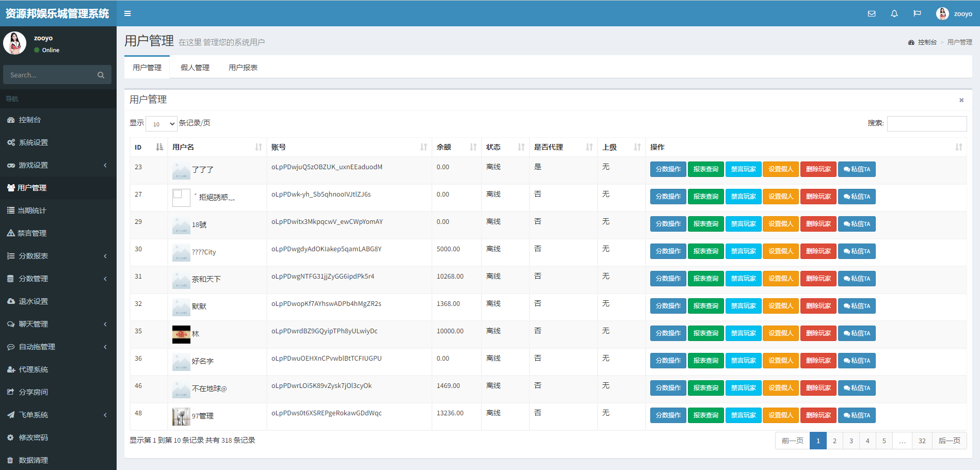Expand the 聊天管理 sidebar menu
980x470 pixels.
point(58,324)
